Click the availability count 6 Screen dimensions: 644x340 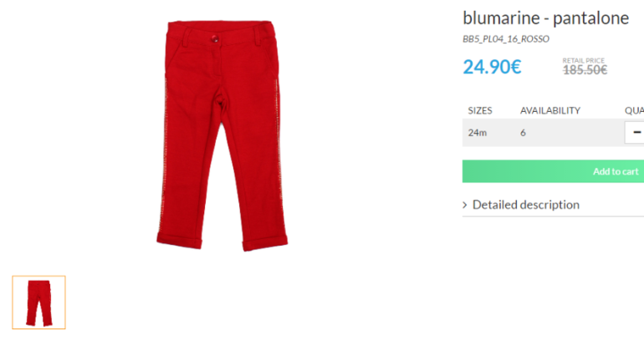pyautogui.click(x=523, y=133)
